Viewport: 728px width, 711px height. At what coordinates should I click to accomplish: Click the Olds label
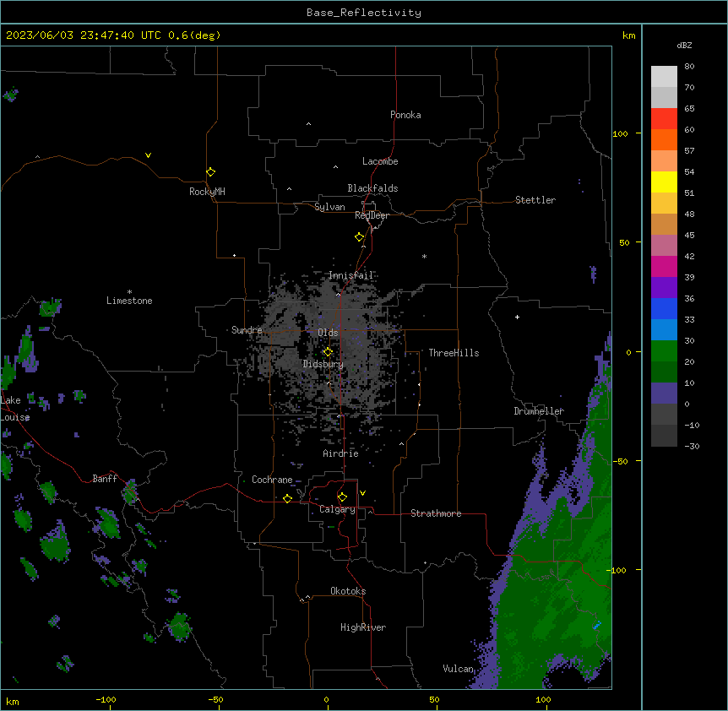(328, 333)
